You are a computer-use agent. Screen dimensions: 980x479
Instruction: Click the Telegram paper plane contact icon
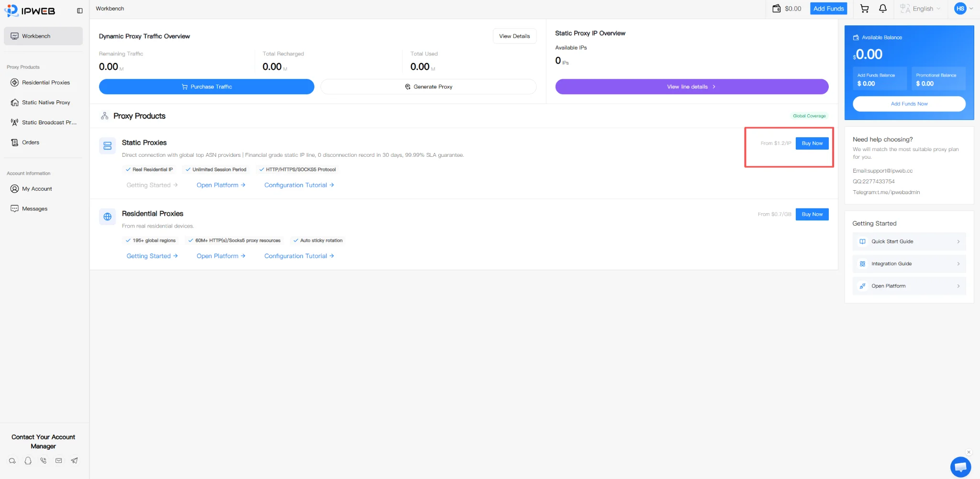pos(74,461)
